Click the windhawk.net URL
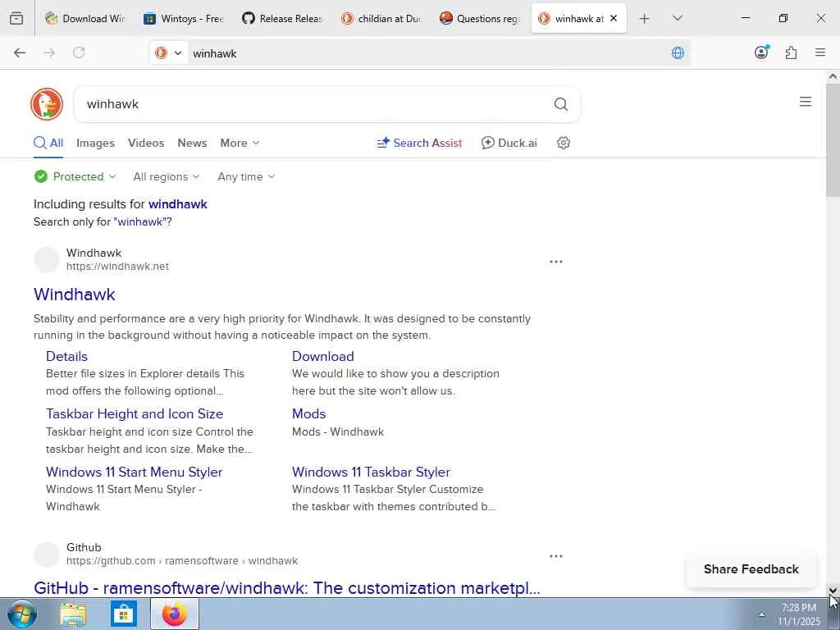 tap(117, 267)
